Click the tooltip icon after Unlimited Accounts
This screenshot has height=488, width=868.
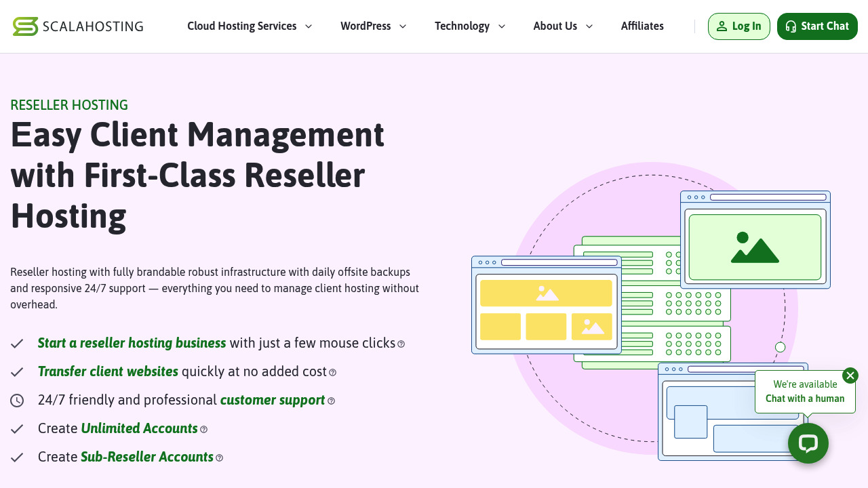point(204,429)
